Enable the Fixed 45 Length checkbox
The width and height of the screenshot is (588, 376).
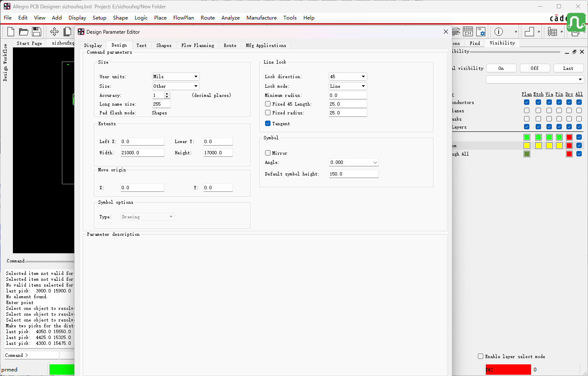[x=268, y=104]
